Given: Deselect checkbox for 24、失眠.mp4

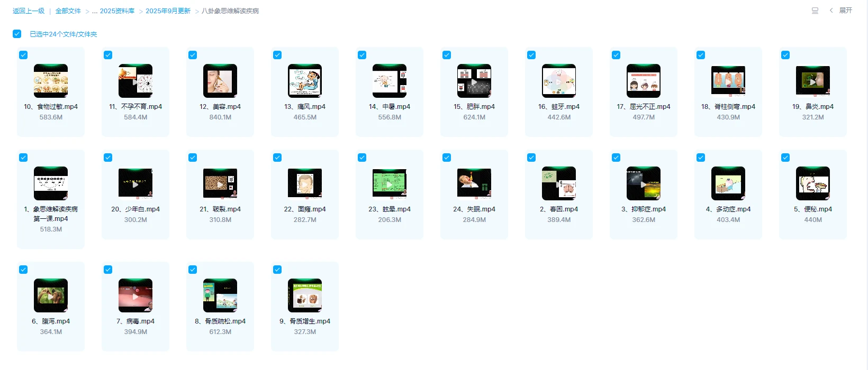Looking at the screenshot, I should coord(447,158).
